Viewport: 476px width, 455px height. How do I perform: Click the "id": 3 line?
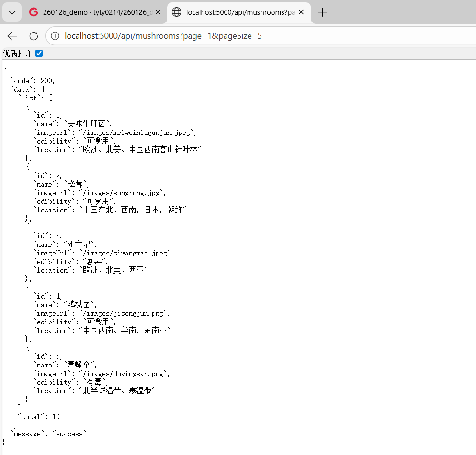click(48, 236)
